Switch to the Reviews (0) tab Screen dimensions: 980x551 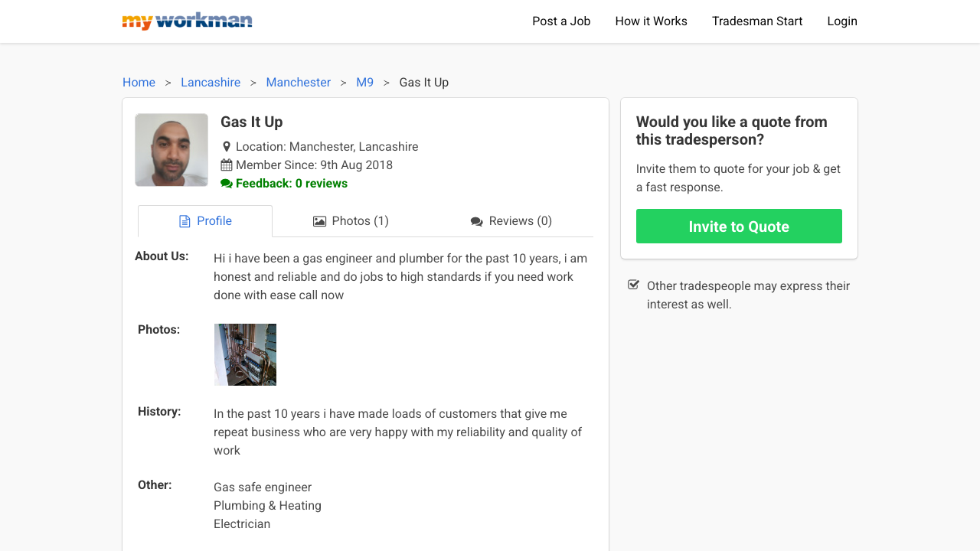tap(511, 221)
